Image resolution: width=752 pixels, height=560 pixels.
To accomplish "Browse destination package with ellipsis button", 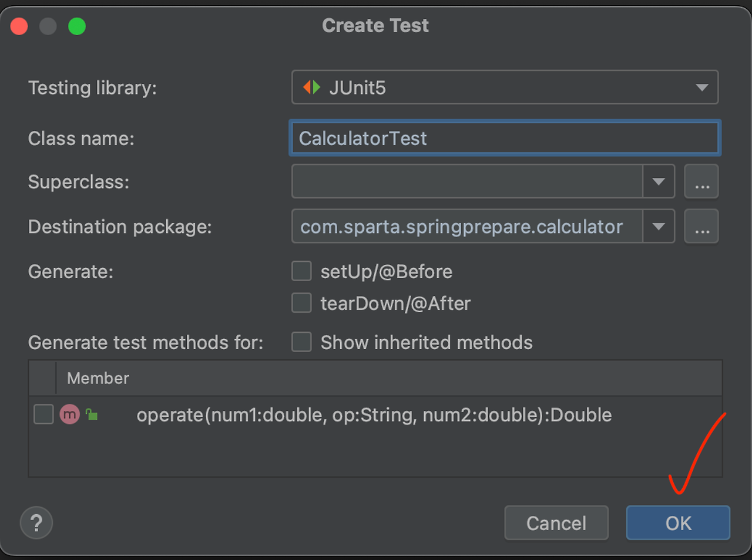I will tap(701, 227).
